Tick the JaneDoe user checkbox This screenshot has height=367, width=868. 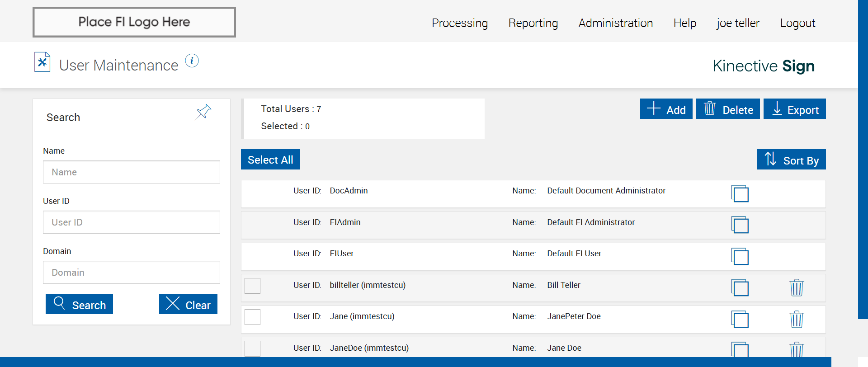click(x=252, y=348)
